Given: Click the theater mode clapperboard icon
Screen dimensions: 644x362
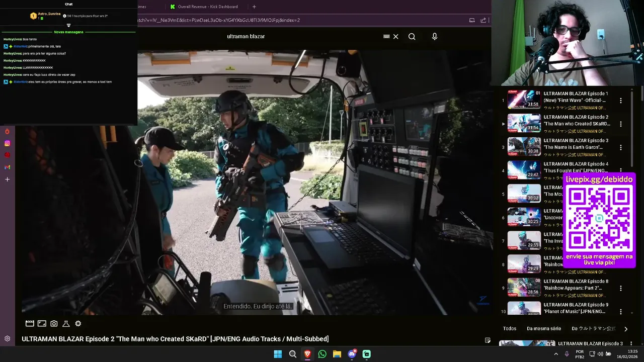Looking at the screenshot, I should [x=30, y=324].
